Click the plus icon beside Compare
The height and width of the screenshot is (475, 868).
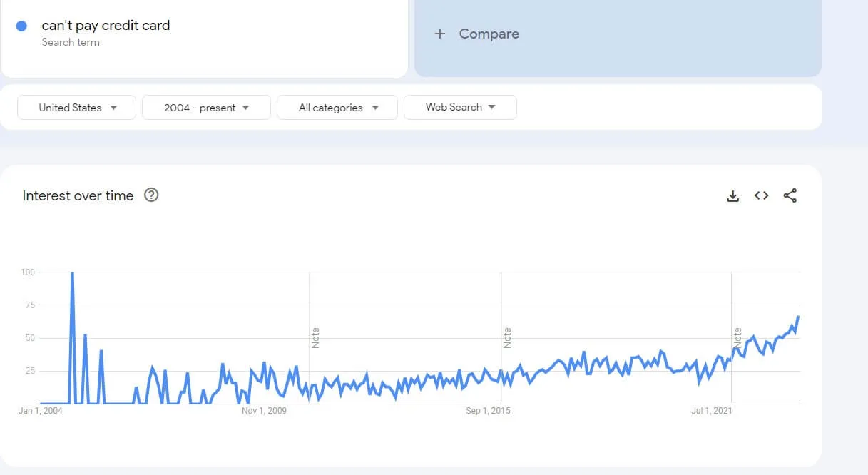[x=440, y=34]
